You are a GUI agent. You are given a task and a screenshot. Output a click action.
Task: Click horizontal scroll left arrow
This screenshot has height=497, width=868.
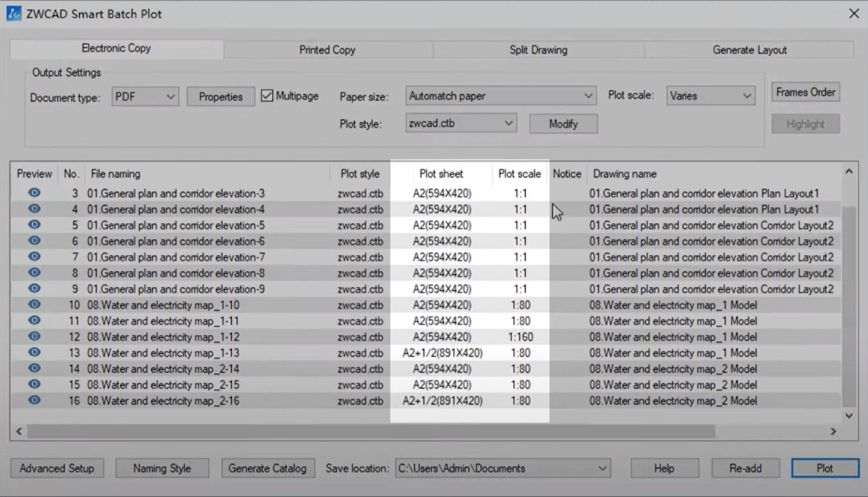tap(19, 431)
